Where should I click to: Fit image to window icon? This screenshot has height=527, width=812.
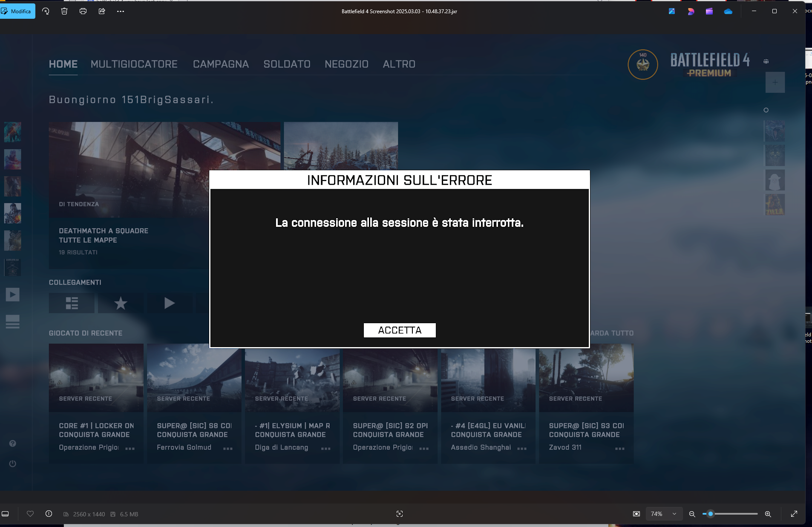click(636, 514)
